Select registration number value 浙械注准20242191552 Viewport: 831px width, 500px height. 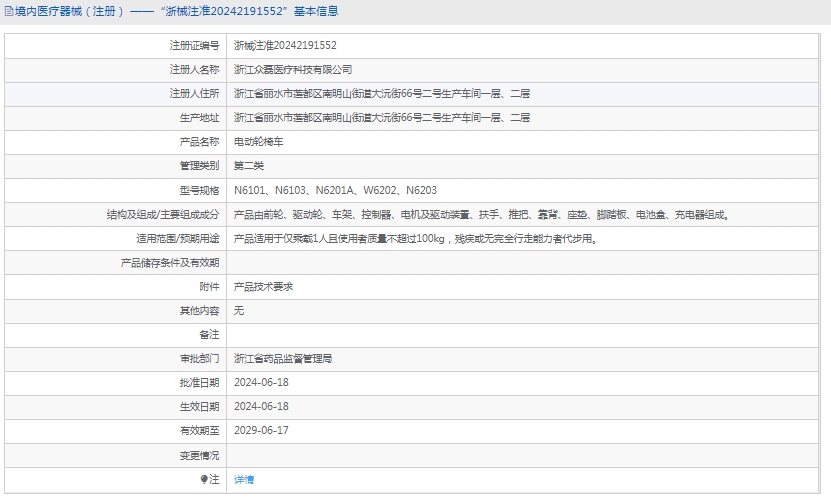tap(285, 46)
